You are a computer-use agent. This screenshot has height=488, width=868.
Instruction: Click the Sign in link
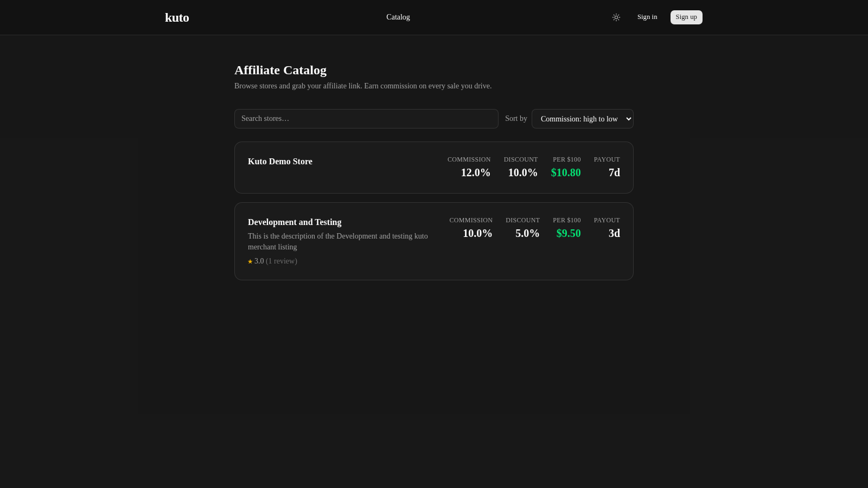tap(647, 17)
